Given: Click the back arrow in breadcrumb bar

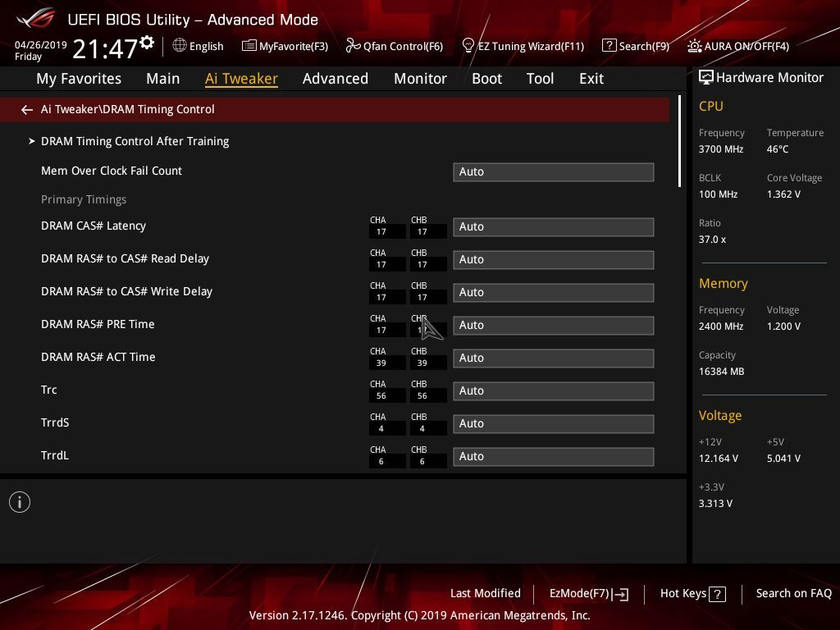Looking at the screenshot, I should pyautogui.click(x=27, y=110).
